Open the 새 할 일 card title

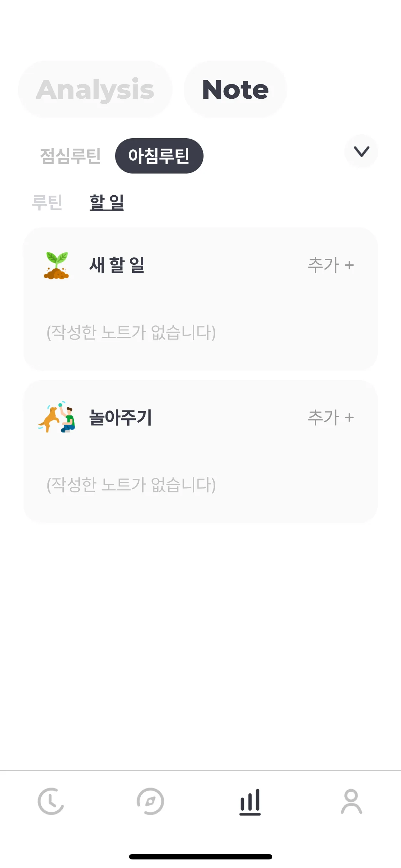point(117,265)
